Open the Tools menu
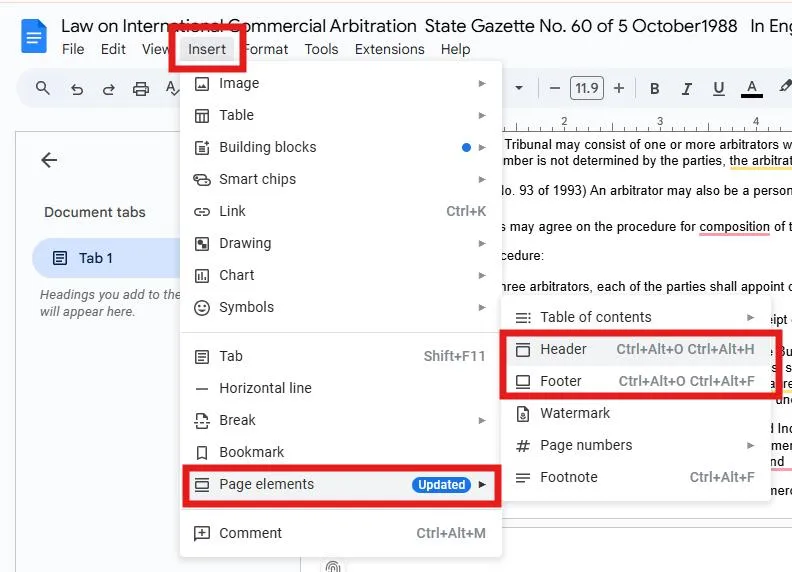The height and width of the screenshot is (572, 792). pyautogui.click(x=321, y=49)
